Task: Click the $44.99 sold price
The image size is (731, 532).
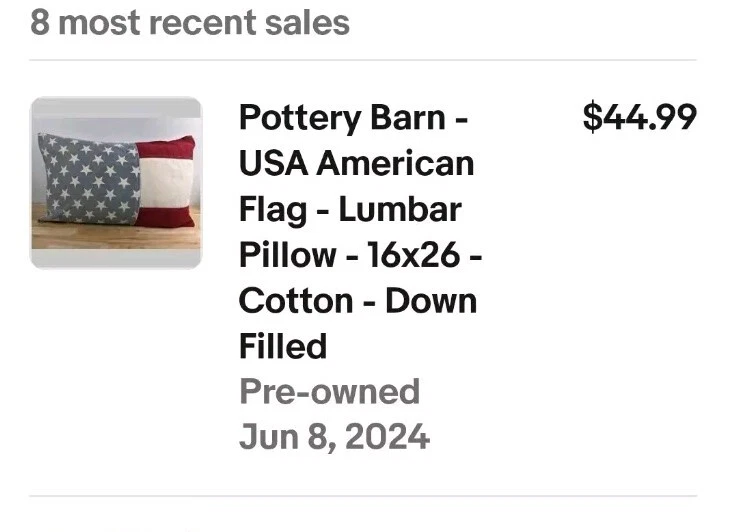Action: (x=639, y=118)
